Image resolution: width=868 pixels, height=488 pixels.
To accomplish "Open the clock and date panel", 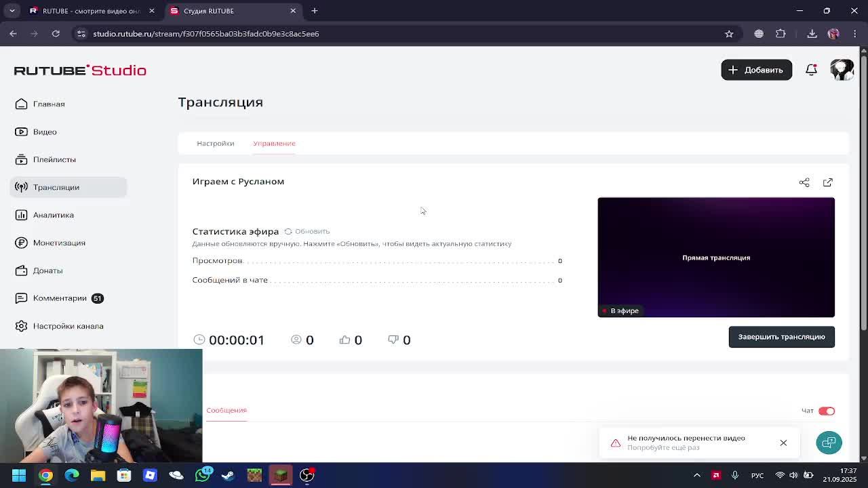I will pos(838,475).
